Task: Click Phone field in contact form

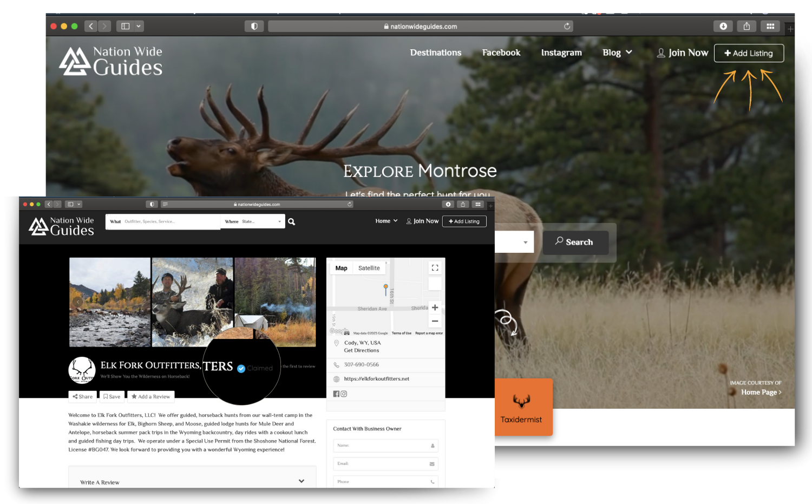Action: click(385, 481)
